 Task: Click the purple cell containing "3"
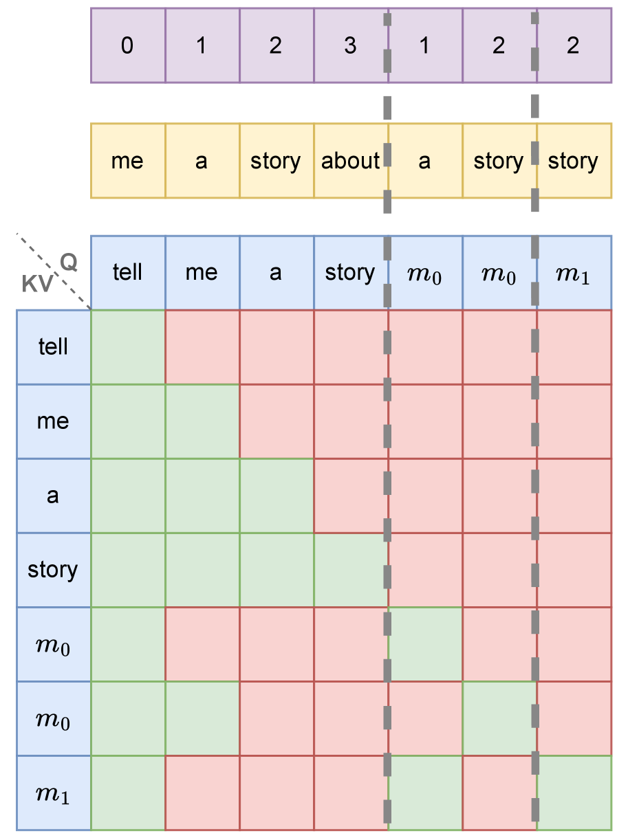pyautogui.click(x=350, y=45)
